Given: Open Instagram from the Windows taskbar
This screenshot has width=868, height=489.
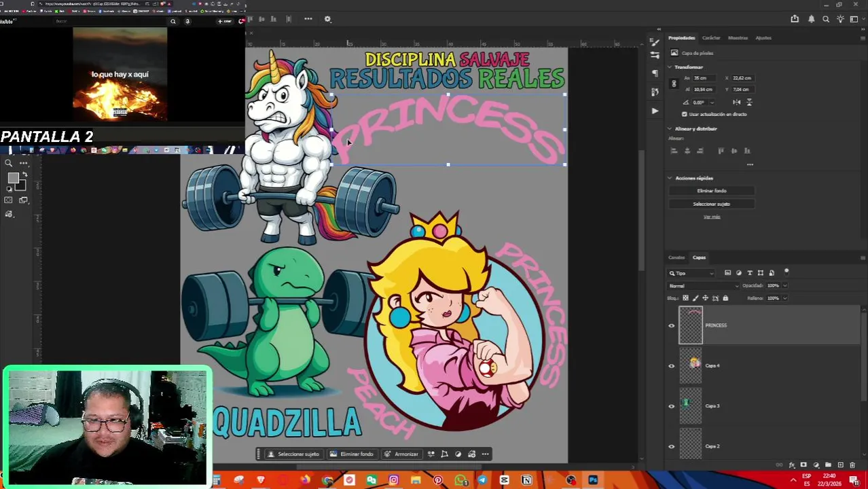Looking at the screenshot, I should point(393,480).
